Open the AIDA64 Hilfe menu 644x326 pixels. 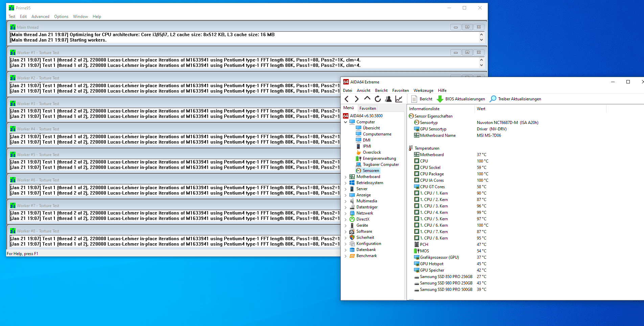coord(442,91)
